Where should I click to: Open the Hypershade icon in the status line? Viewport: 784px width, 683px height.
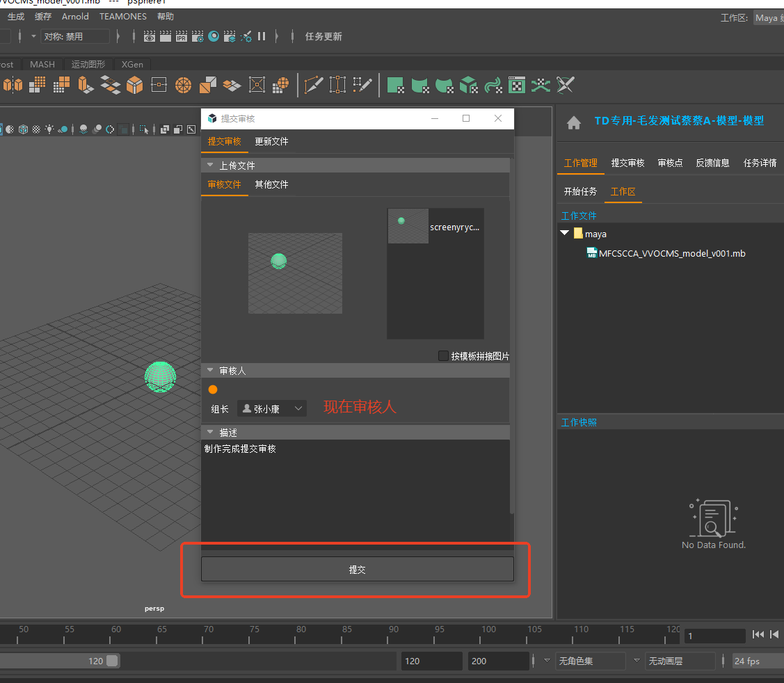click(x=214, y=36)
